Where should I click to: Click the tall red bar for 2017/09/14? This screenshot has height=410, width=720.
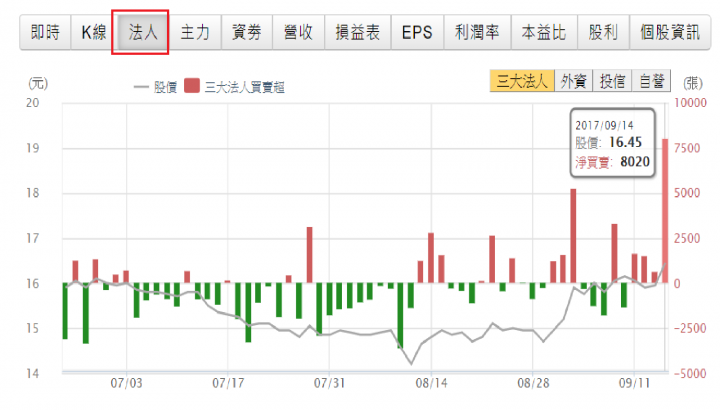point(664,211)
